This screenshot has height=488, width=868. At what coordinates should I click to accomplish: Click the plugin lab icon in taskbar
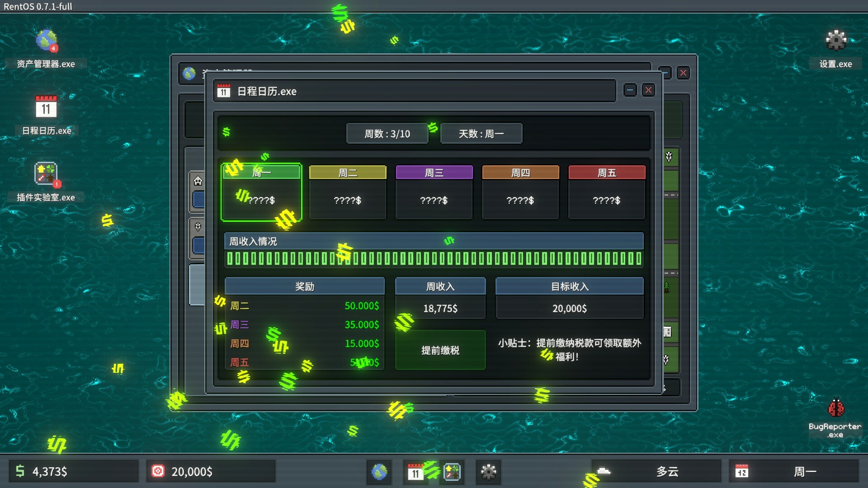click(x=452, y=472)
